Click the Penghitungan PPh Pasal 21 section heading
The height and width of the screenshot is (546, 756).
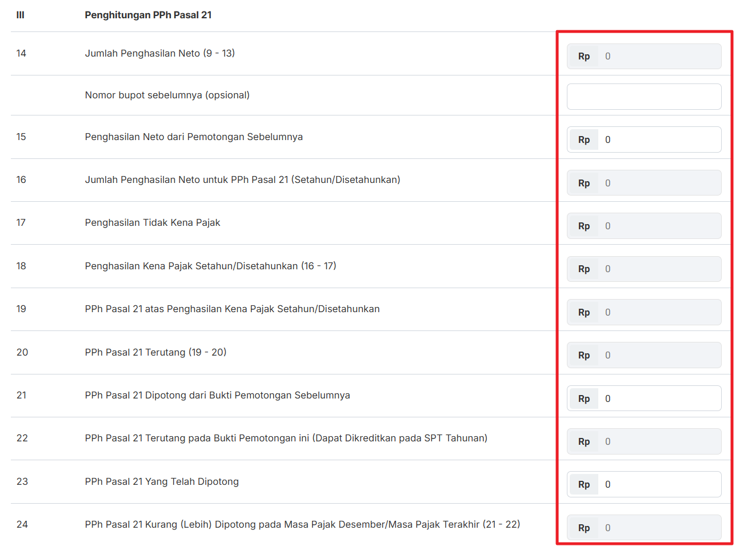tap(148, 15)
